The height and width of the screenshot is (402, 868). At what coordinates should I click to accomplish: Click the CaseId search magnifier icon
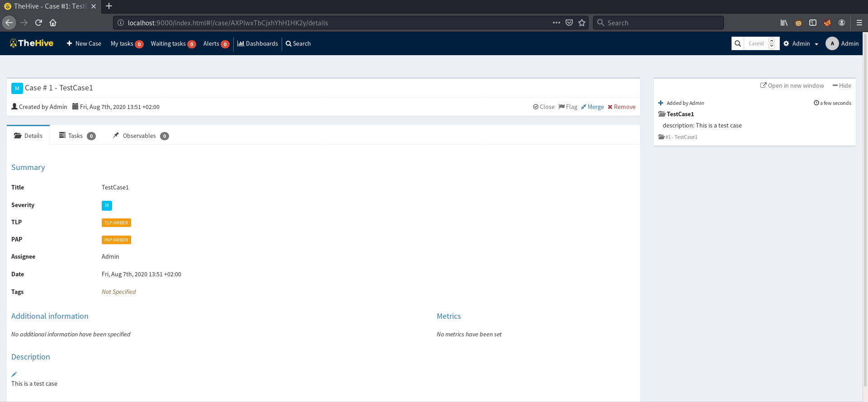click(x=737, y=43)
